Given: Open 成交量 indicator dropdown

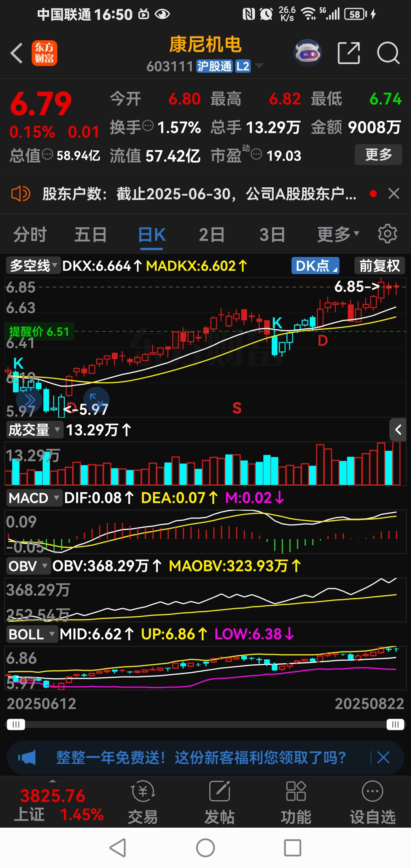Looking at the screenshot, I should [x=35, y=430].
